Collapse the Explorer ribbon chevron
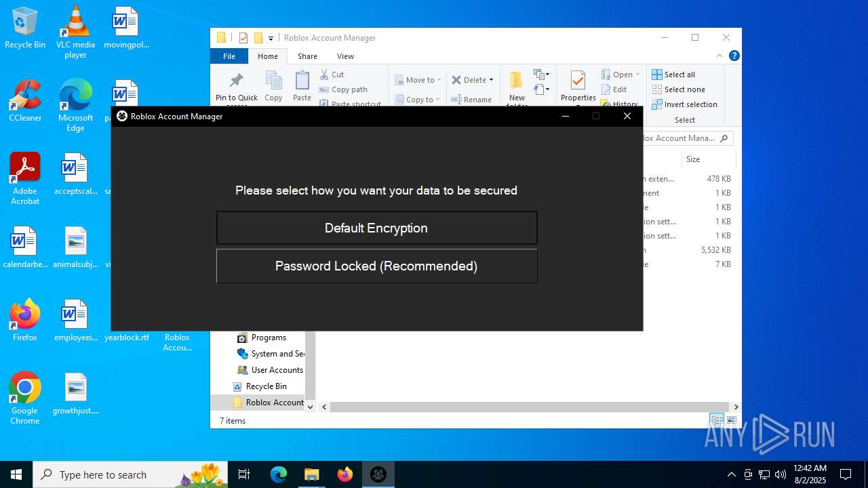The width and height of the screenshot is (868, 488). (719, 56)
